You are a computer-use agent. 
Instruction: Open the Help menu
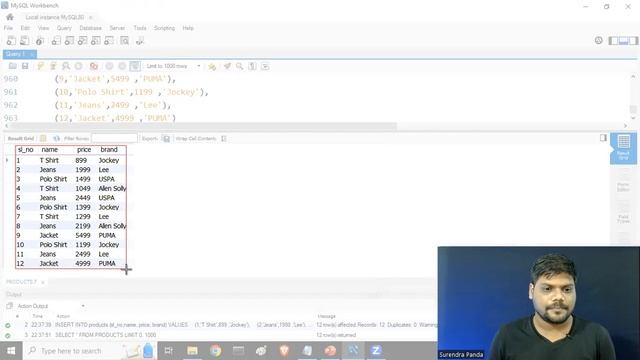click(188, 28)
